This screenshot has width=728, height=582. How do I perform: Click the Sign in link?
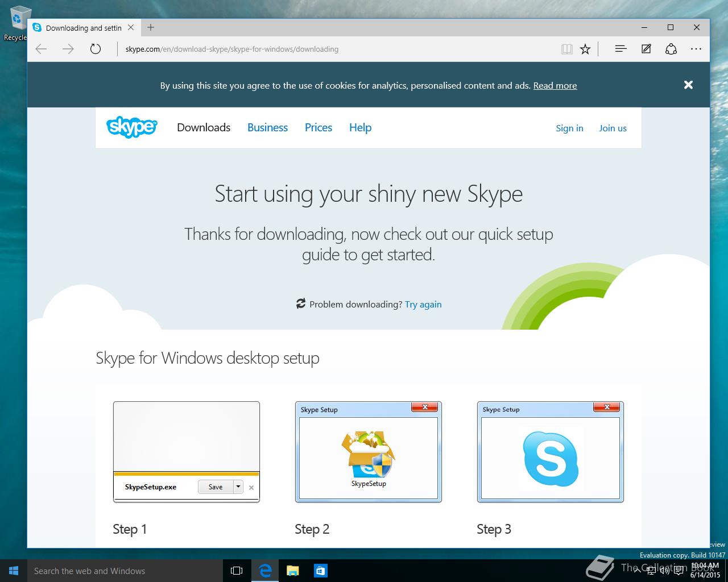point(569,128)
